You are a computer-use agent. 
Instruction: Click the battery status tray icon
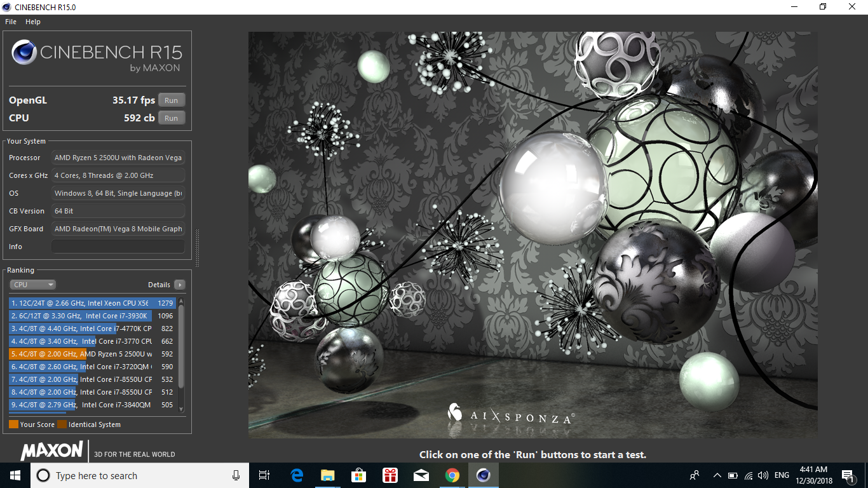click(733, 475)
